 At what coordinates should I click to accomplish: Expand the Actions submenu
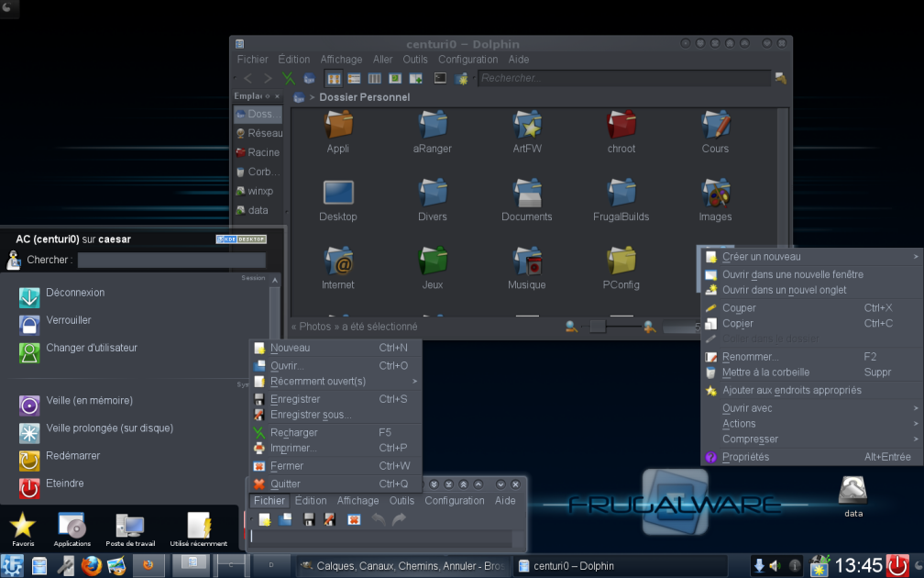[x=811, y=424]
